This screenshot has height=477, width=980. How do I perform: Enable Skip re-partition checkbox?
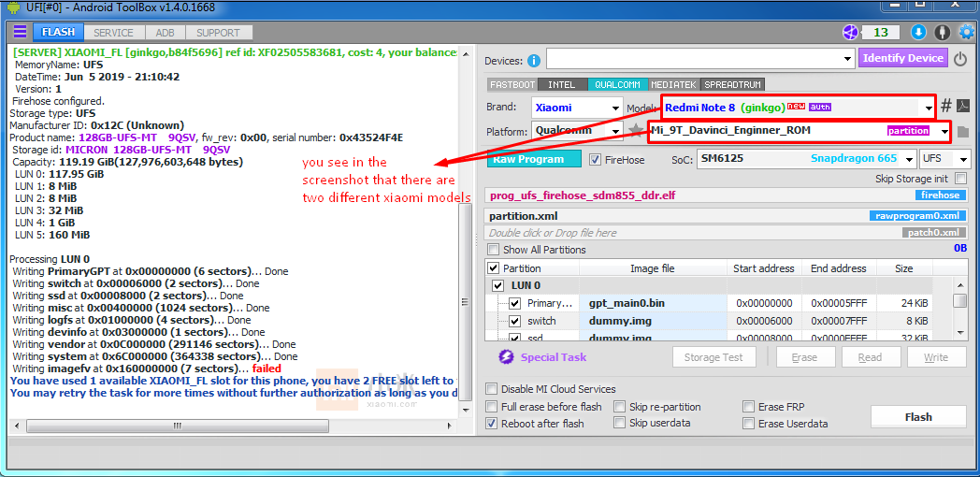[x=619, y=406]
